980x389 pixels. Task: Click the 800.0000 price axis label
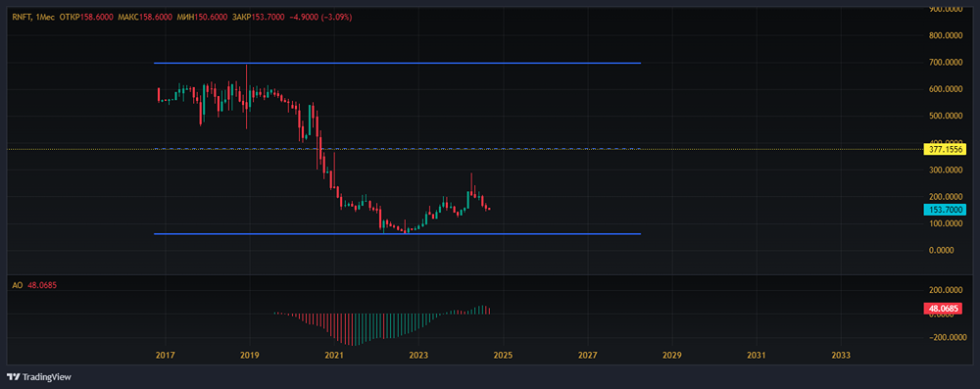pyautogui.click(x=945, y=35)
